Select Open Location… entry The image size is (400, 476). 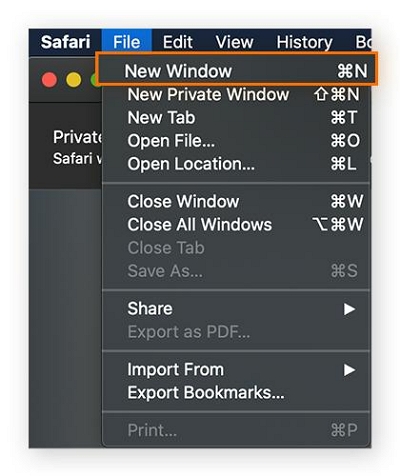237,164
